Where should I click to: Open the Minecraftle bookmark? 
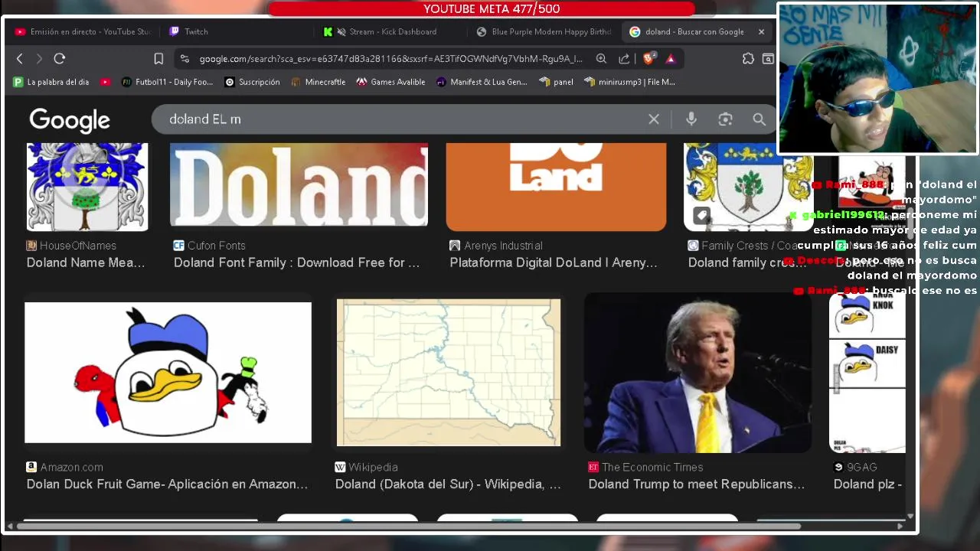pyautogui.click(x=318, y=82)
